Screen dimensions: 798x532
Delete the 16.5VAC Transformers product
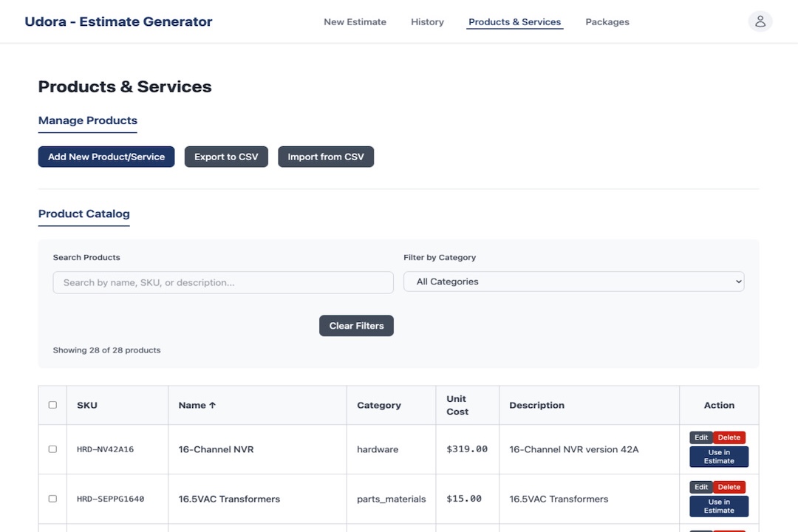click(x=729, y=487)
